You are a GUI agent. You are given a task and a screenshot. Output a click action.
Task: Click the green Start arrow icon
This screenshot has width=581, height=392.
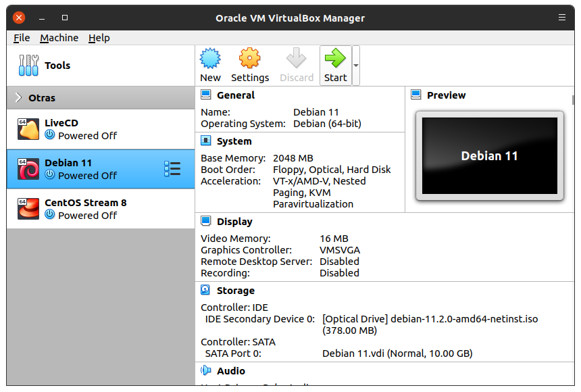click(335, 59)
